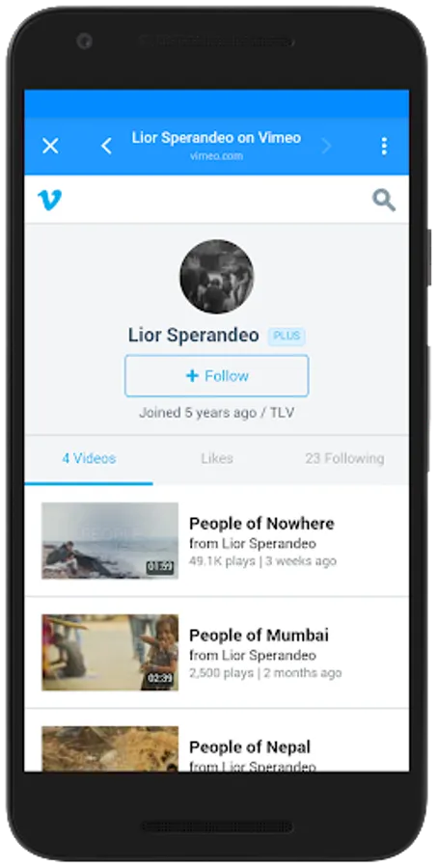Tap Lior Sperandeo's profile avatar
Image resolution: width=438 pixels, height=868 pixels.
pyautogui.click(x=216, y=276)
